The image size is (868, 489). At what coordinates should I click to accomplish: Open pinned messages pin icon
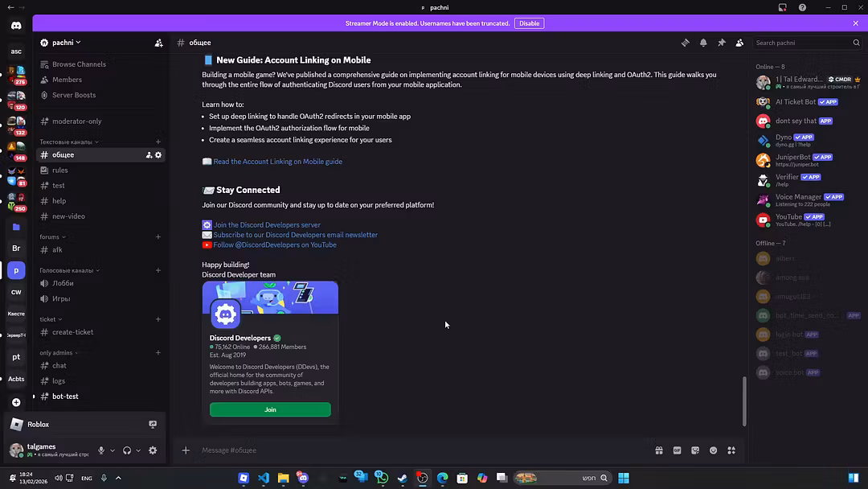click(x=721, y=43)
